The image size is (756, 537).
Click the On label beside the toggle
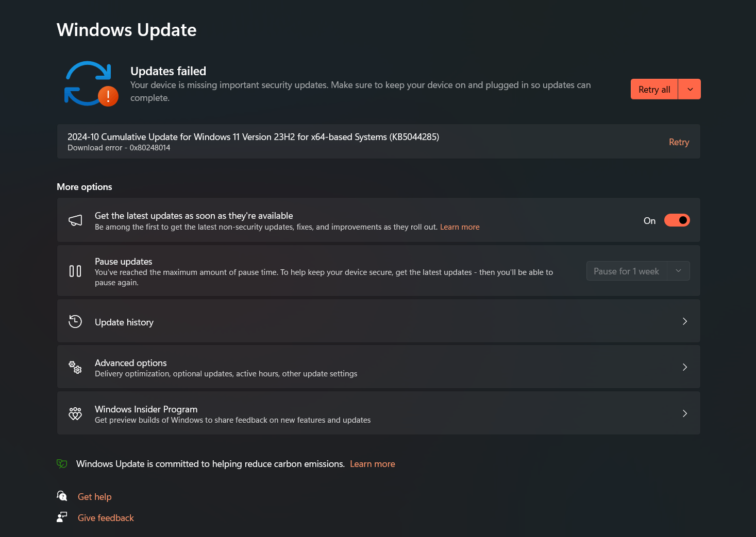coord(649,221)
